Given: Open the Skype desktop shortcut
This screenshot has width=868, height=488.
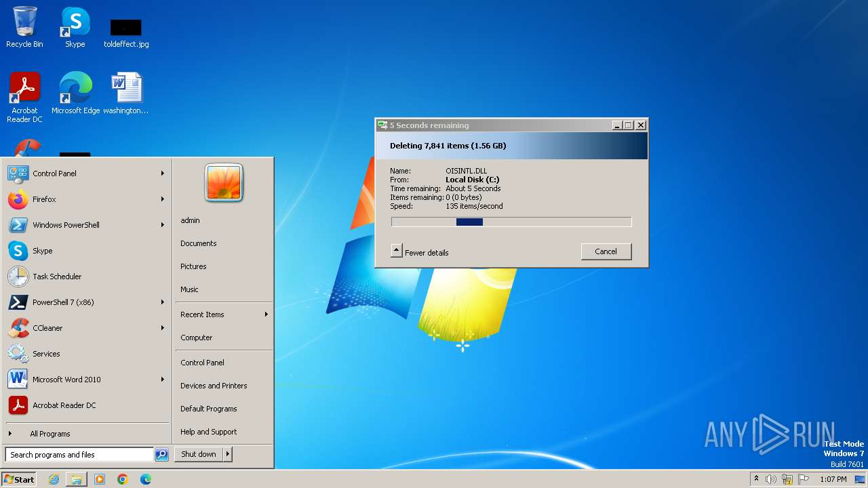Looking at the screenshot, I should click(x=75, y=27).
